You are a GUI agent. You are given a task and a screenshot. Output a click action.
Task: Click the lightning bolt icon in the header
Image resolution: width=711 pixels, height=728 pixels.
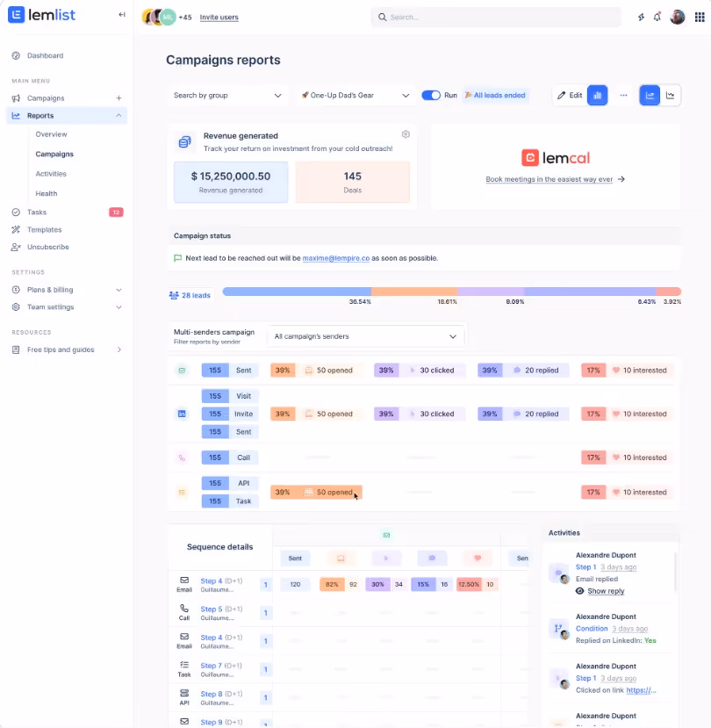click(641, 17)
